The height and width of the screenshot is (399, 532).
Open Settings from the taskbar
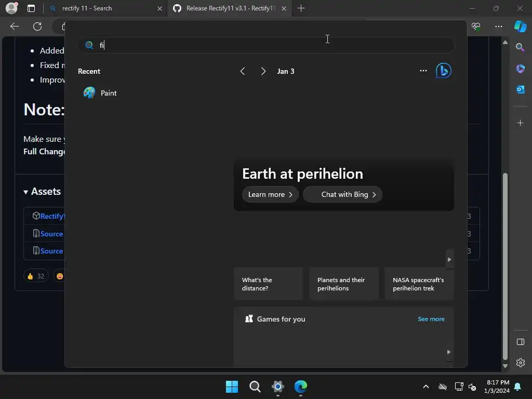coord(277,387)
